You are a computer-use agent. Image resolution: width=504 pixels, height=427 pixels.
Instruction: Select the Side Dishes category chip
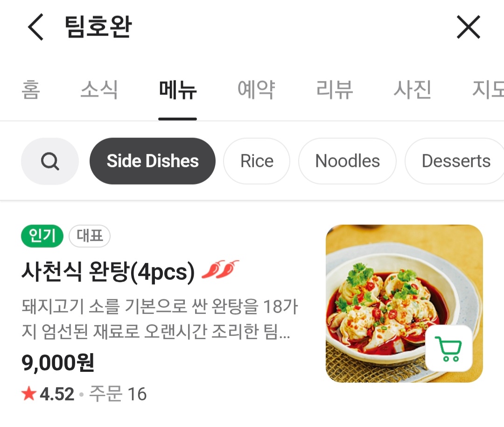[153, 161]
